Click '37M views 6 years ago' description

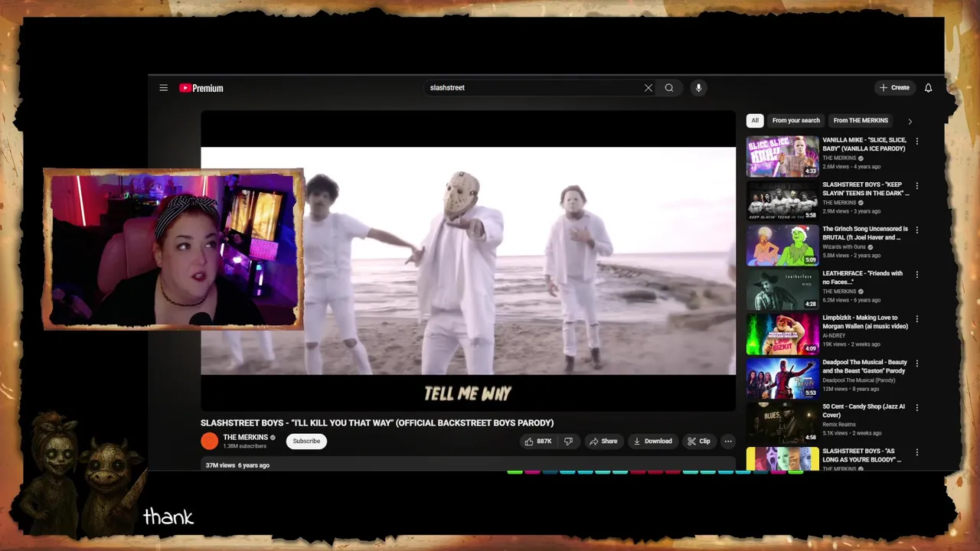237,465
